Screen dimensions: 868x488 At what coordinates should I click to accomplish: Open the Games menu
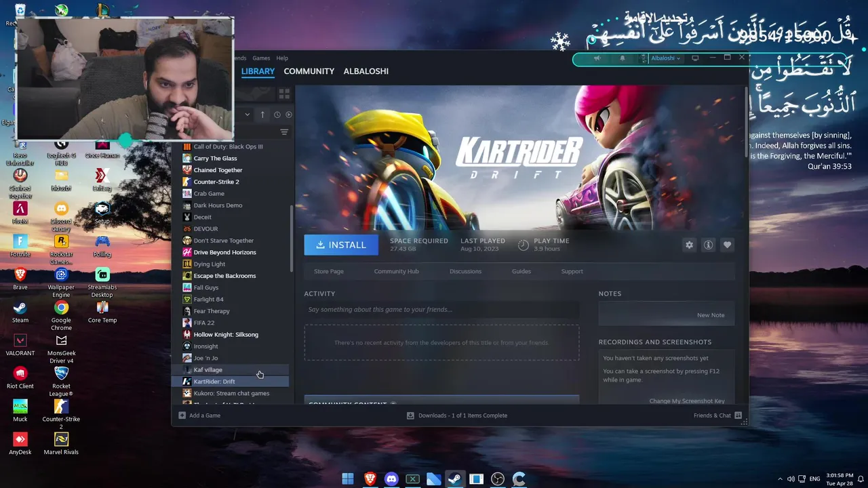(x=261, y=58)
